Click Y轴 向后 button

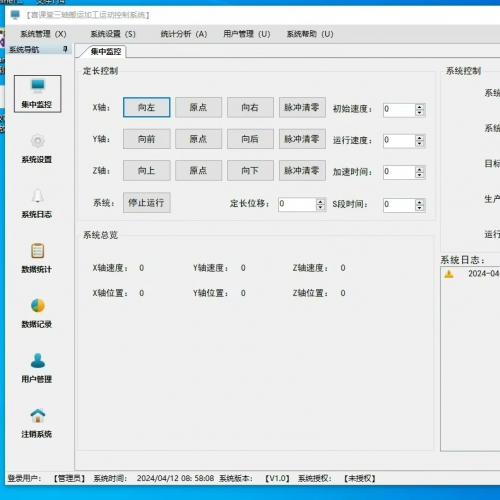tap(250, 139)
